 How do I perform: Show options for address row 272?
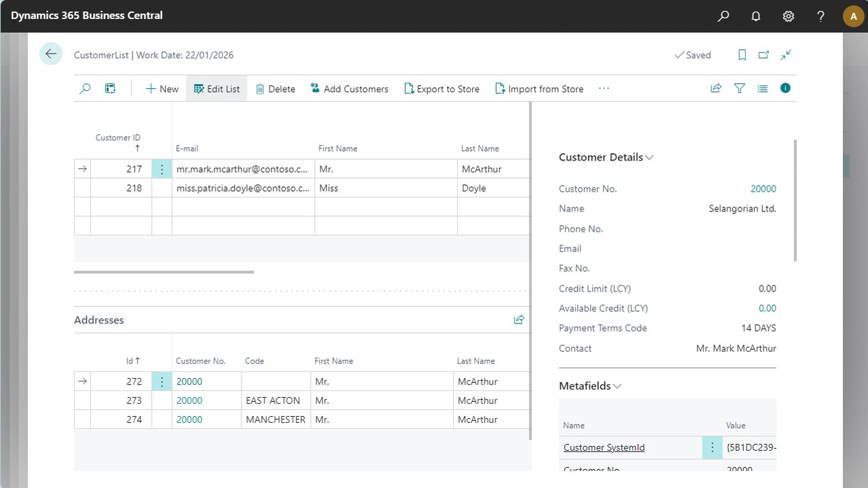[x=161, y=382]
